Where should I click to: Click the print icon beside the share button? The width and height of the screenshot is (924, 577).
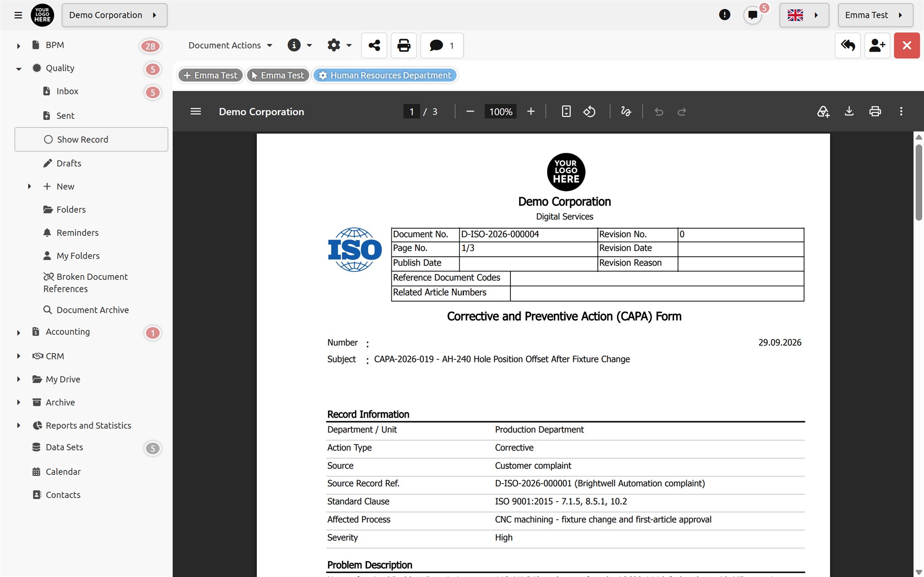coord(404,45)
